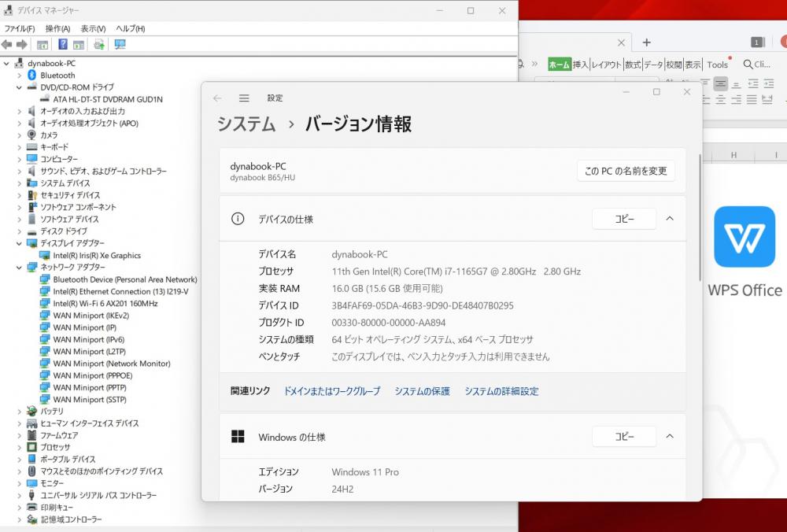Collapse the Windows の仕様 section chevron
Image resolution: width=787 pixels, height=532 pixels.
670,436
